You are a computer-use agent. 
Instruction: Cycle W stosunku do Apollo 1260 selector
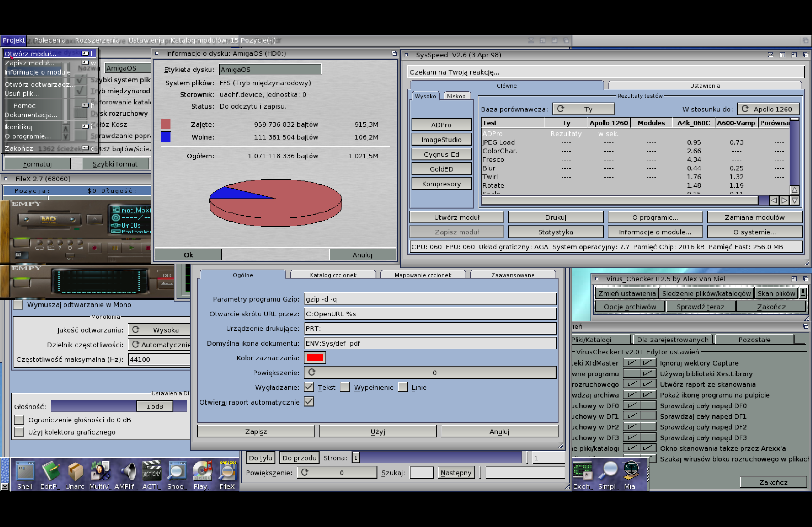tap(768, 109)
